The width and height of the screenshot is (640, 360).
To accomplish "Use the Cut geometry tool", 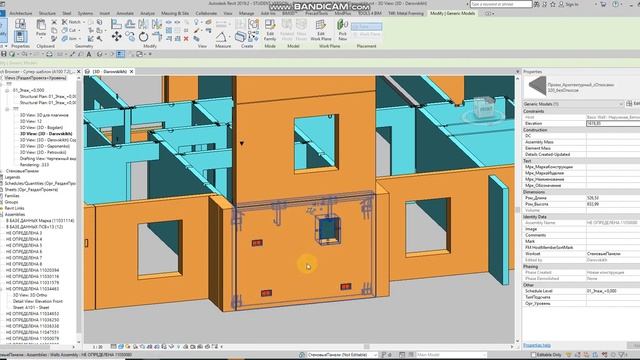I will click(x=69, y=30).
